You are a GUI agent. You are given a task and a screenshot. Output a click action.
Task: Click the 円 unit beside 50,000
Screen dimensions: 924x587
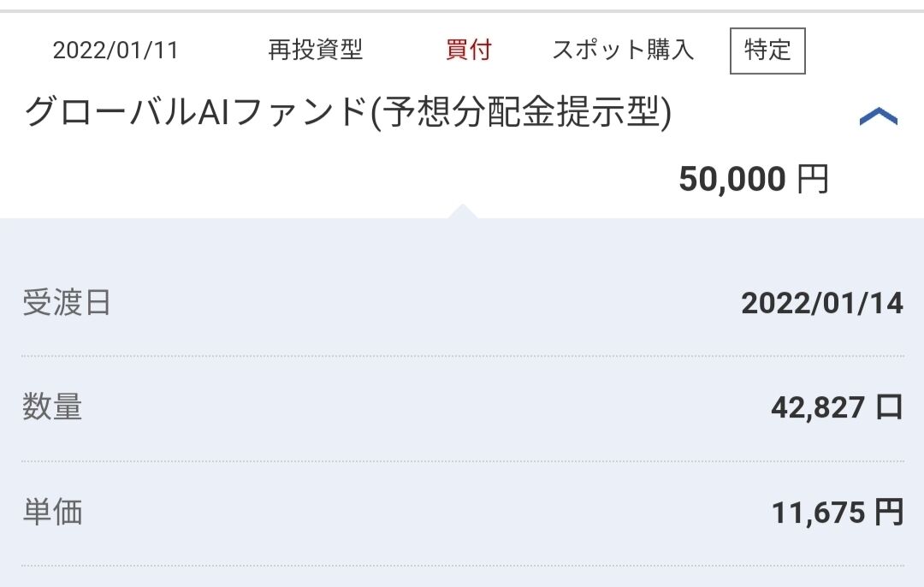[x=813, y=180]
